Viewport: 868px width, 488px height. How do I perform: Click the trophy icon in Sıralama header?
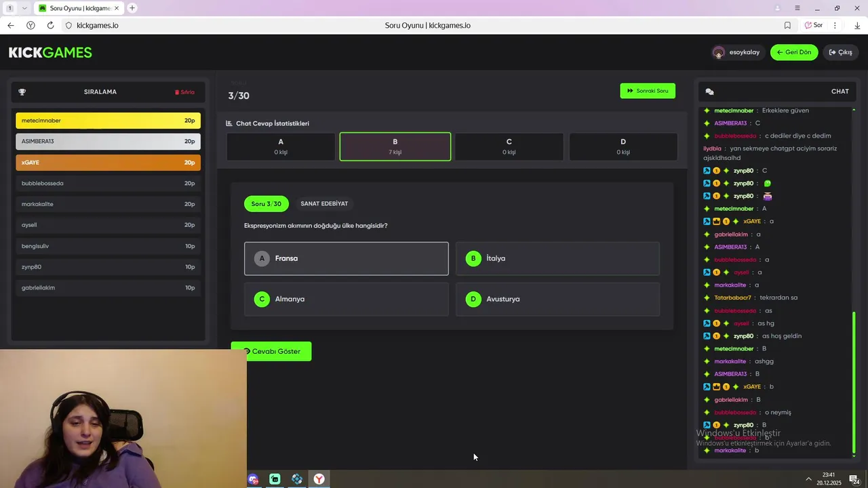click(22, 91)
